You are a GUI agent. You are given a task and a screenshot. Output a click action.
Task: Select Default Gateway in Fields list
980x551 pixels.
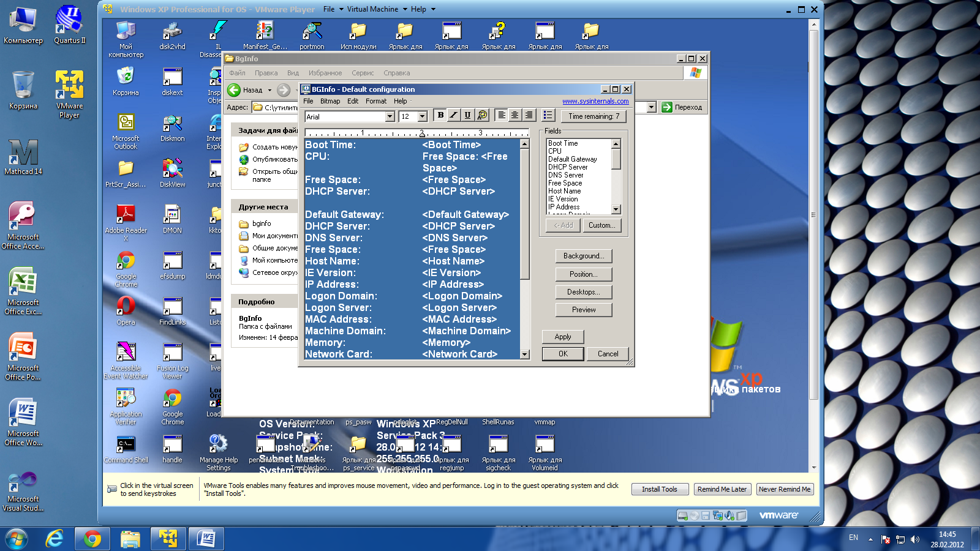coord(573,159)
